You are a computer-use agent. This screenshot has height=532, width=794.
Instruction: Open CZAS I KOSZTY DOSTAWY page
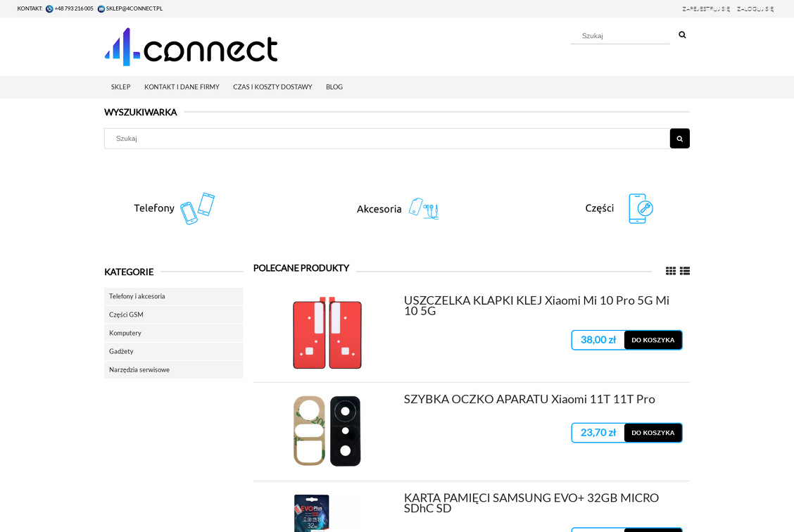pyautogui.click(x=272, y=87)
